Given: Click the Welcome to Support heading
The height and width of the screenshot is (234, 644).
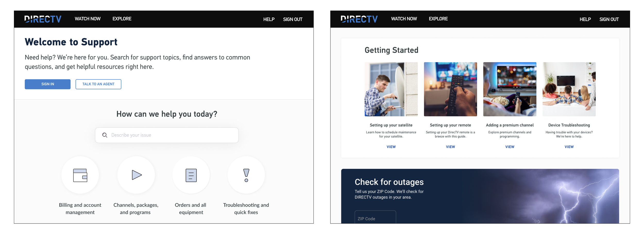Looking at the screenshot, I should click(x=71, y=42).
